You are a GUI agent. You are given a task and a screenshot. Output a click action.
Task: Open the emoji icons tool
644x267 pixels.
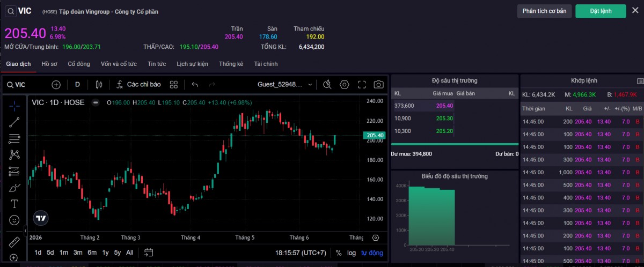coord(14,220)
